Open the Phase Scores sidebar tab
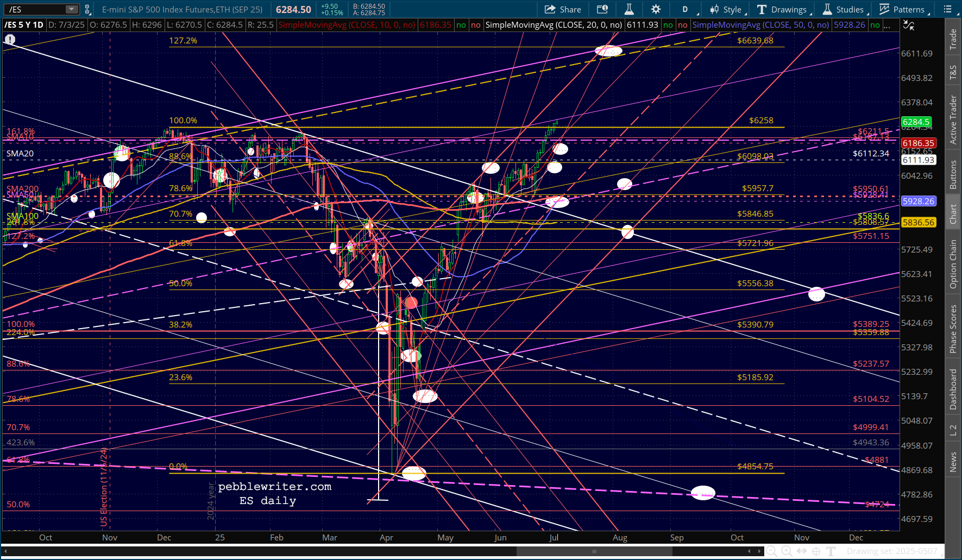The image size is (962, 560). coord(953,329)
